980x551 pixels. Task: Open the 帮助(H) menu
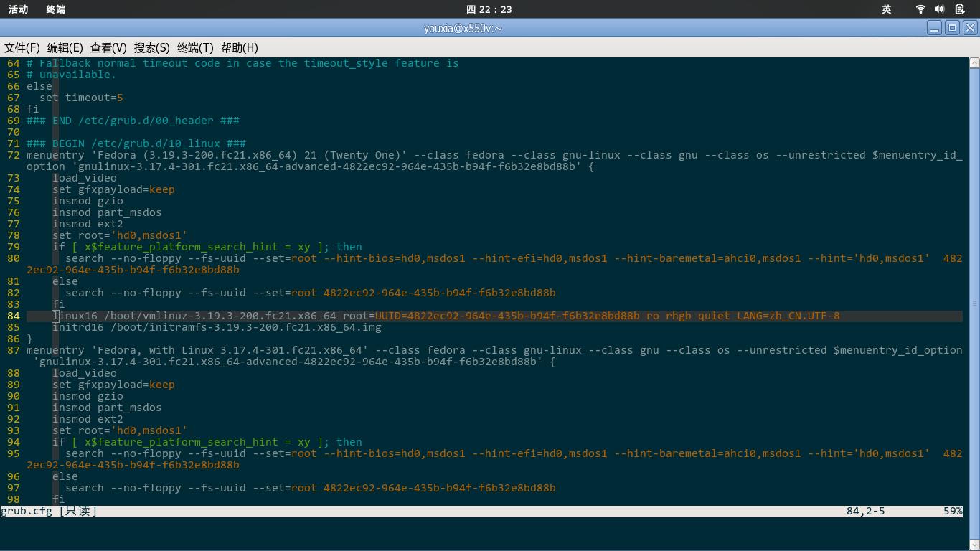[x=240, y=47]
